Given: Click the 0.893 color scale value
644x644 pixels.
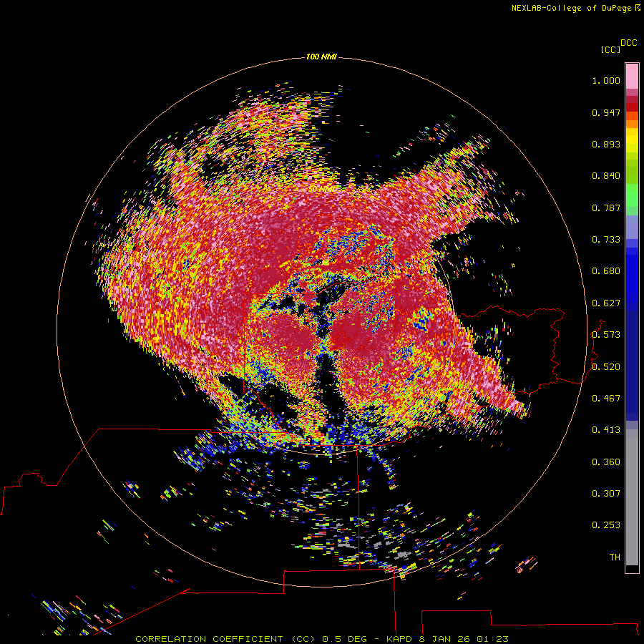Looking at the screenshot, I should tap(606, 144).
